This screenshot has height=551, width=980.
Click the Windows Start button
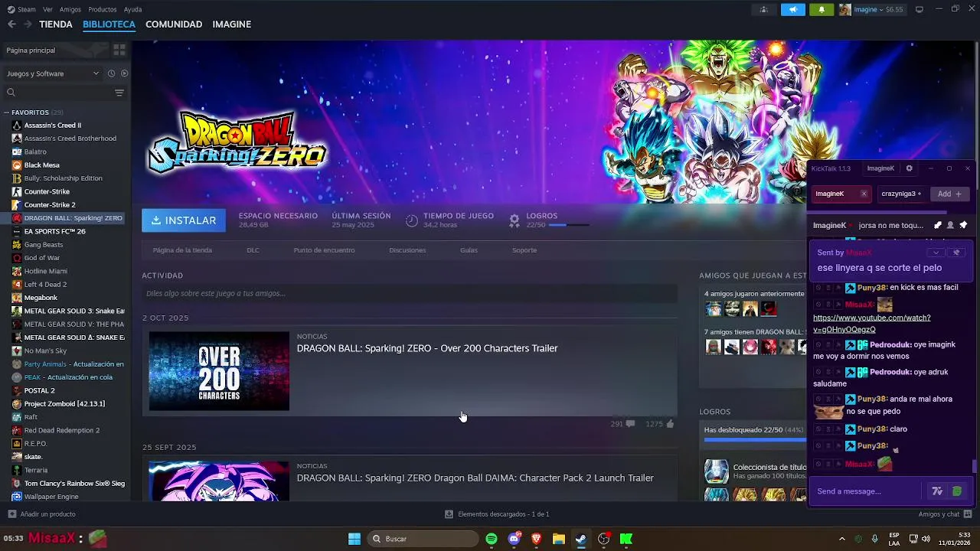click(x=354, y=539)
